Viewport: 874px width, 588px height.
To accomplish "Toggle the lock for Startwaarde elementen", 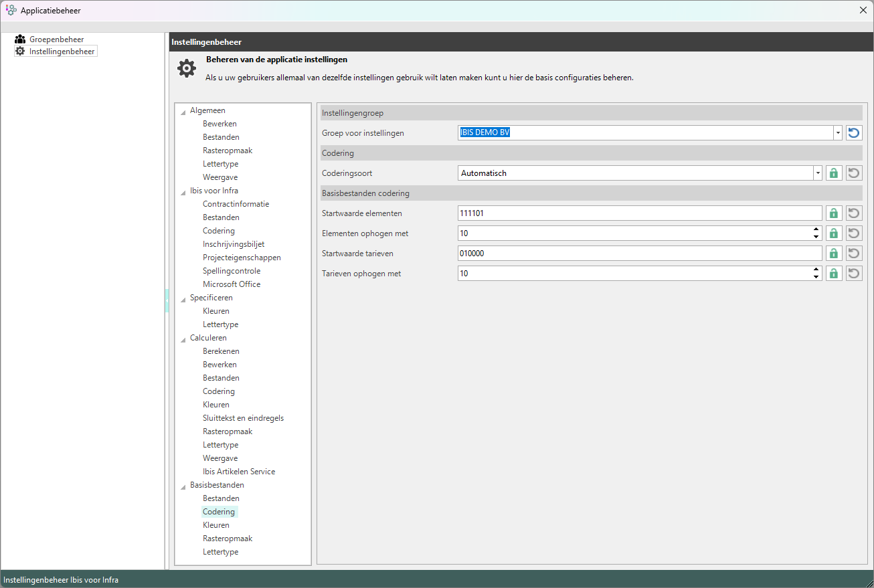I will (833, 213).
